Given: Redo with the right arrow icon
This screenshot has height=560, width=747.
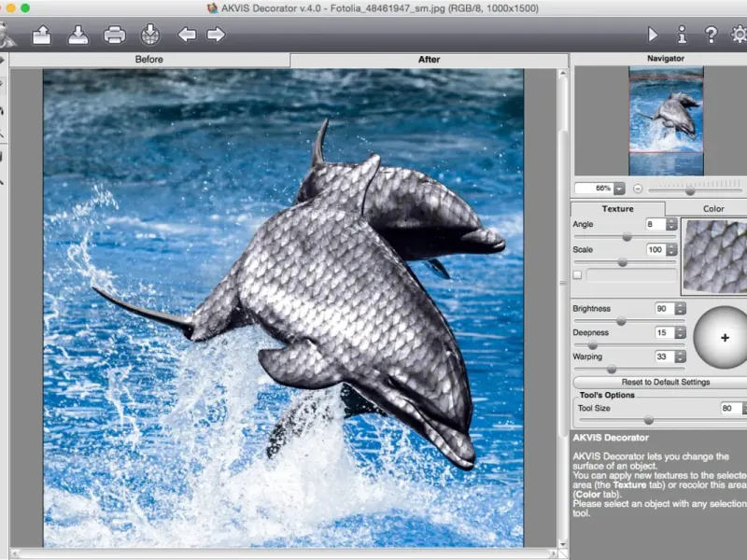Looking at the screenshot, I should pos(216,35).
